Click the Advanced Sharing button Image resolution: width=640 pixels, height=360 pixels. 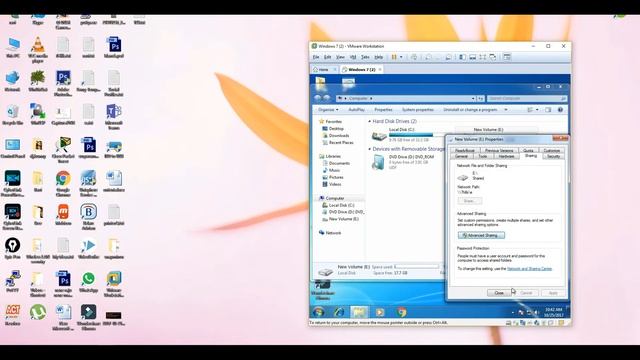(481, 236)
